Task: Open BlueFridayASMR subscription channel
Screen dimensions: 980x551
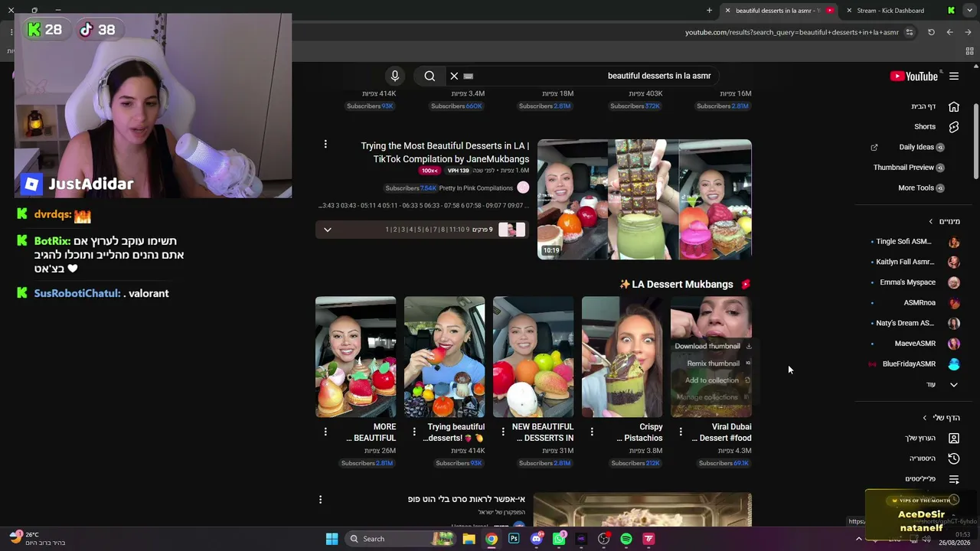Action: pos(915,364)
